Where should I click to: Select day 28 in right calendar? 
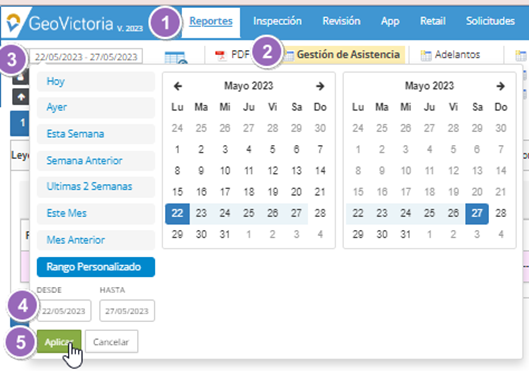click(x=501, y=213)
